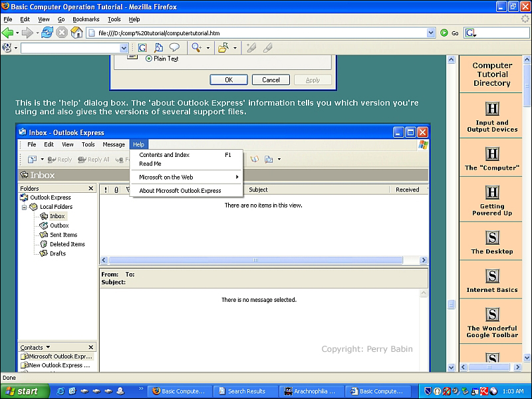Open the address bar URL dropdown
The image size is (532, 399).
[x=430, y=33]
